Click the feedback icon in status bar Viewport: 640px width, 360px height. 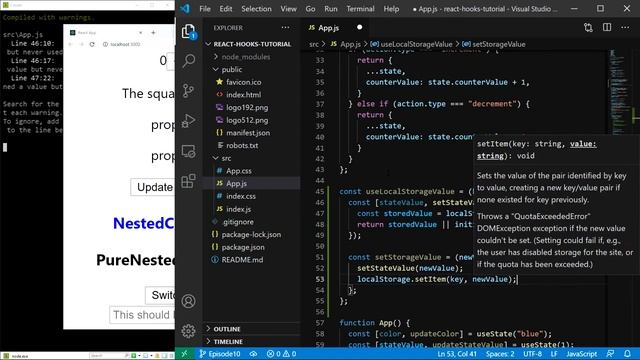610,353
